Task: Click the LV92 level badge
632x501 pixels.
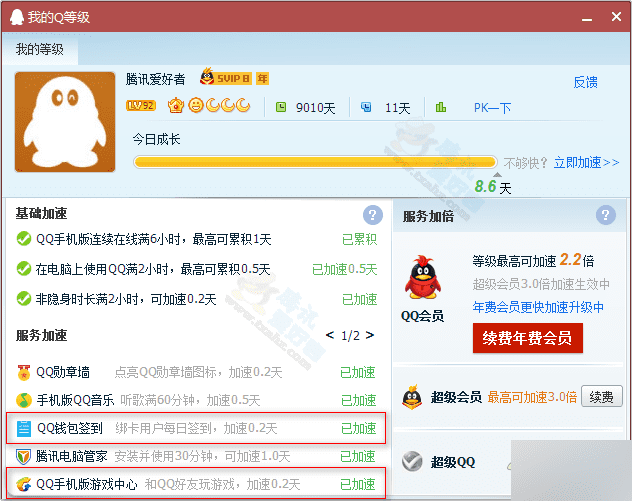Action: [141, 106]
